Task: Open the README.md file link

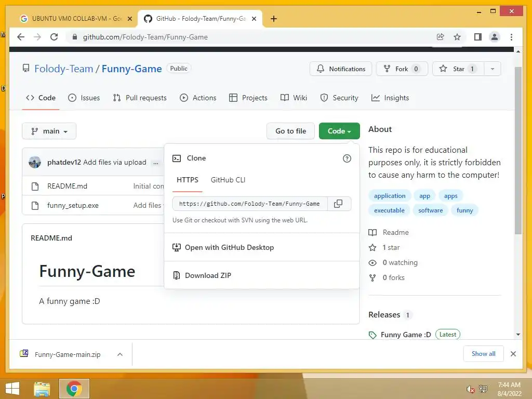Action: [x=67, y=187]
